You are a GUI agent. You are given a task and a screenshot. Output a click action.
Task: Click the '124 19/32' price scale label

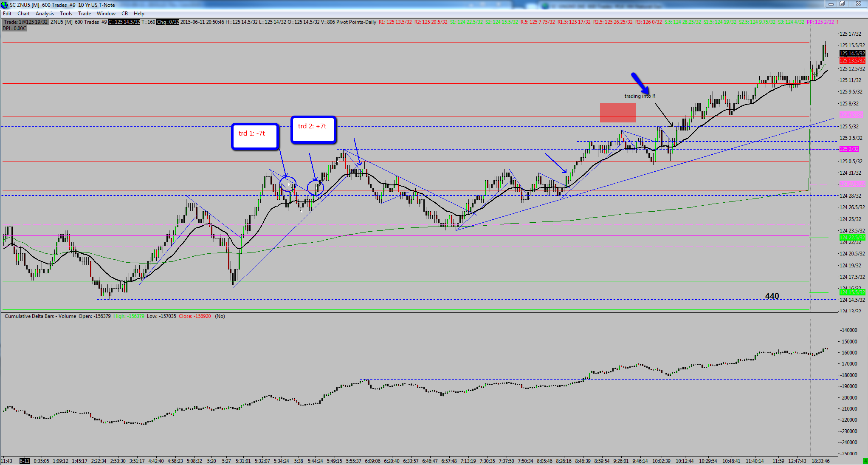click(x=850, y=266)
